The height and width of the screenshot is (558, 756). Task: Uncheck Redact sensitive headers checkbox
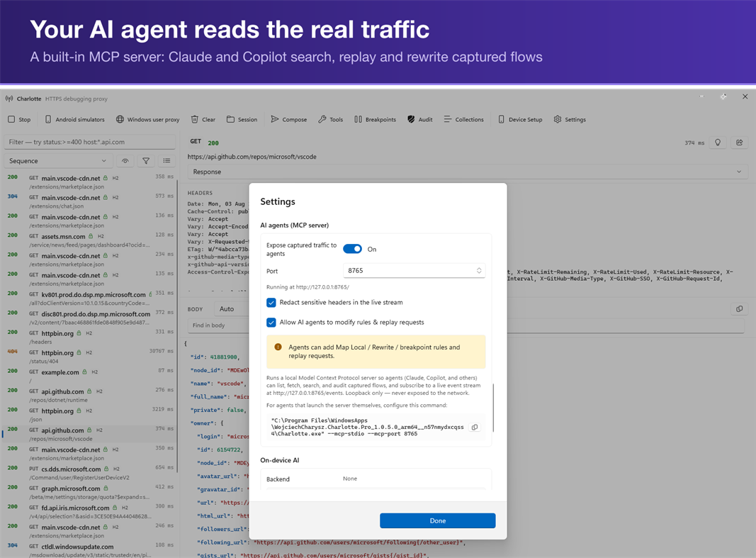click(x=271, y=302)
